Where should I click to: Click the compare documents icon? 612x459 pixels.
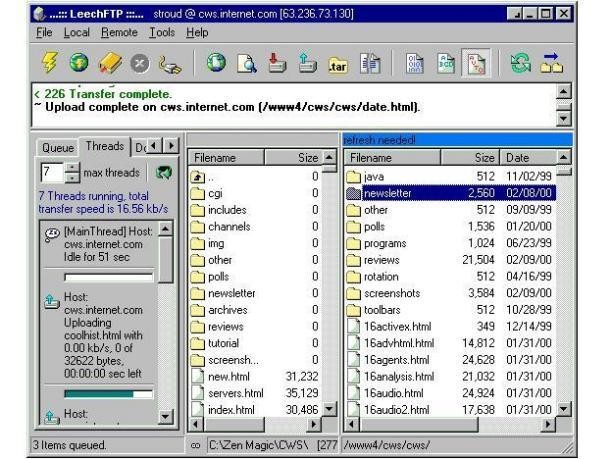370,63
